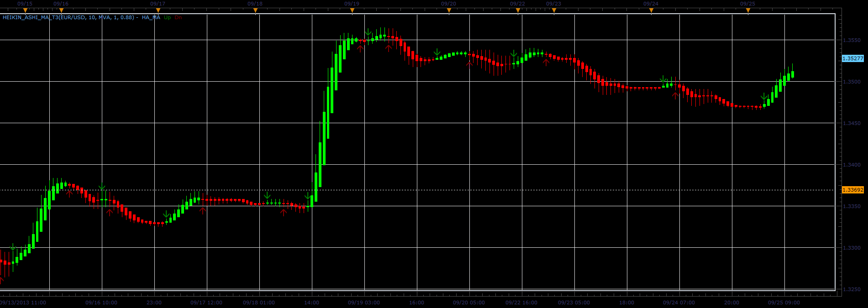The width and height of the screenshot is (868, 308).
Task: Click the 09/19 03:00 time label
Action: (x=364, y=303)
